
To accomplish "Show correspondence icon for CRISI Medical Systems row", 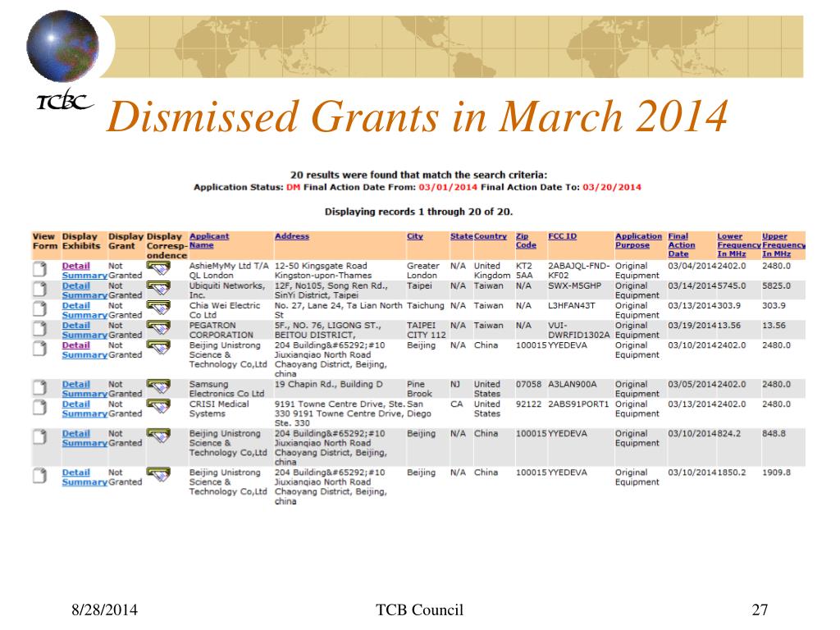I will (158, 407).
